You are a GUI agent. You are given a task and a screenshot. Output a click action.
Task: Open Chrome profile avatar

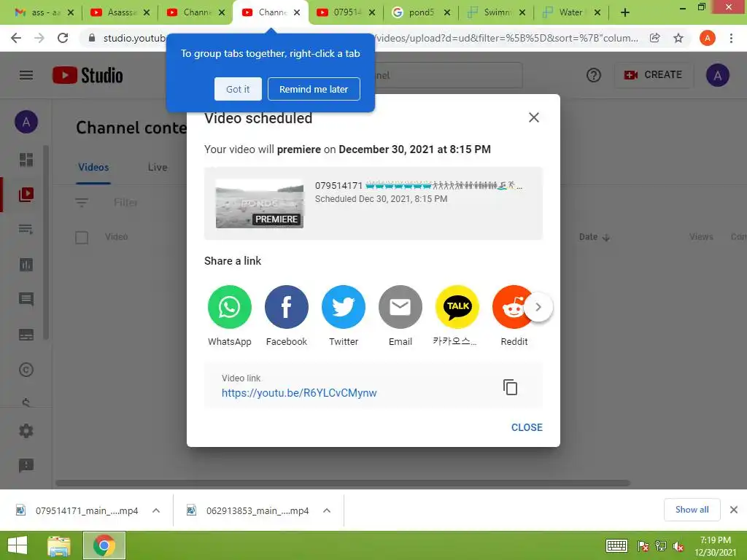[708, 38]
